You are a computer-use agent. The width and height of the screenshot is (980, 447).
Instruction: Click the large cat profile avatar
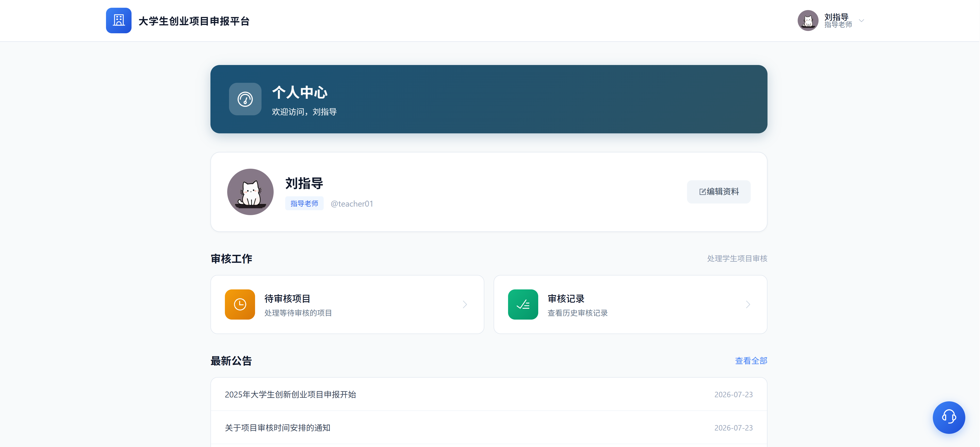click(x=250, y=192)
